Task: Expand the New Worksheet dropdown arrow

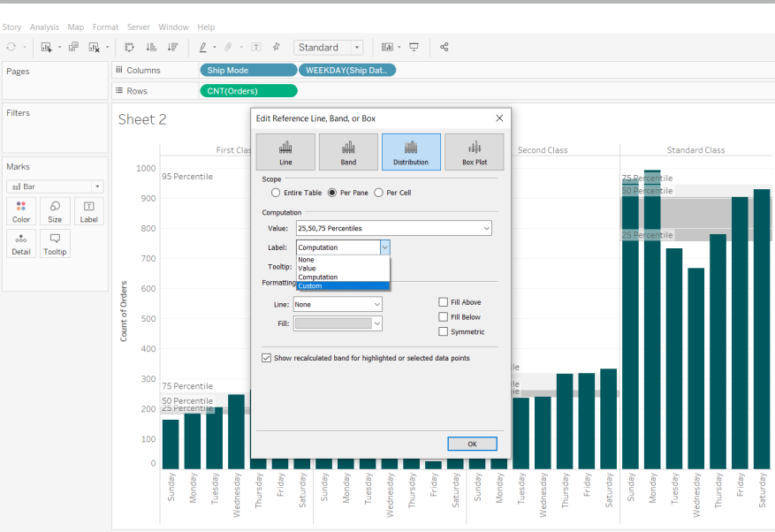Action: (59, 48)
